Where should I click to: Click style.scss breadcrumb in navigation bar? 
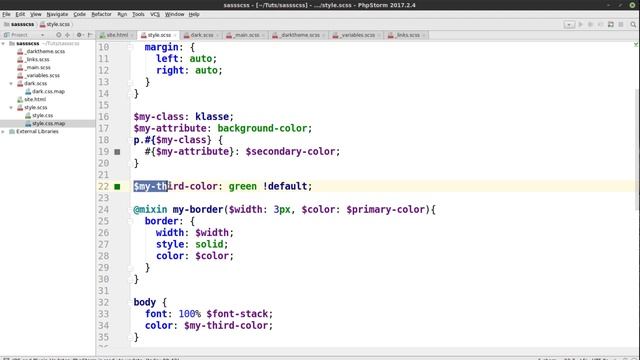55,24
